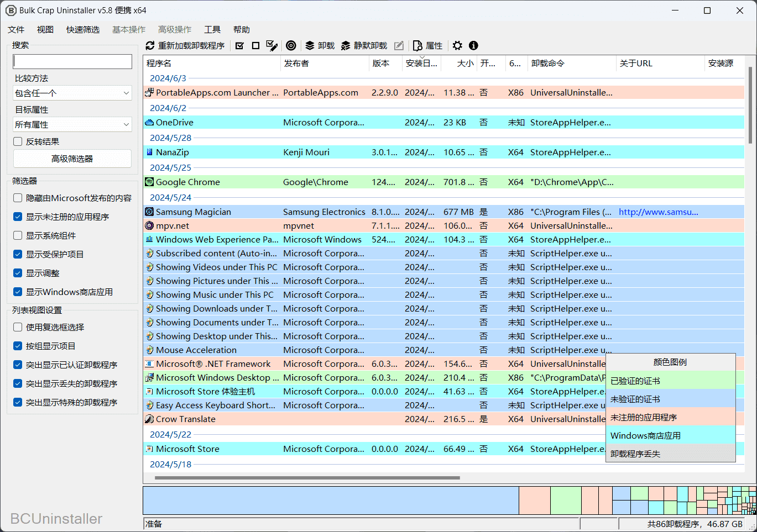Open the 帮助 menu

tap(242, 29)
